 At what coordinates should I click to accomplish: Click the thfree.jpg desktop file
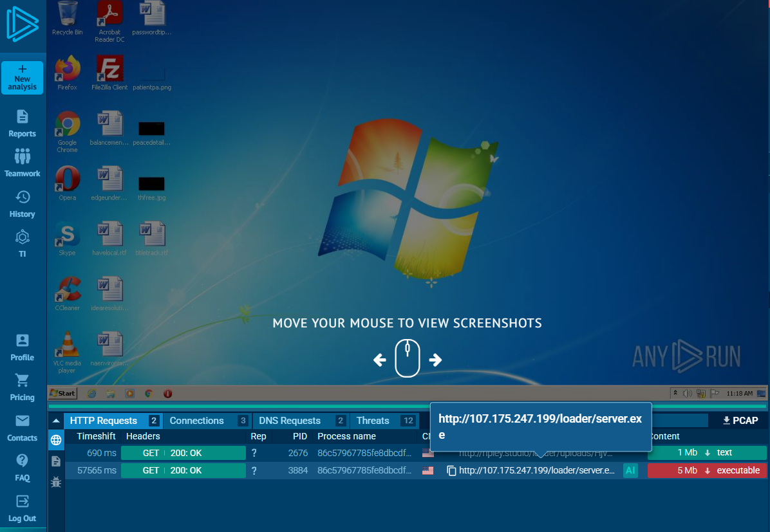coord(152,188)
